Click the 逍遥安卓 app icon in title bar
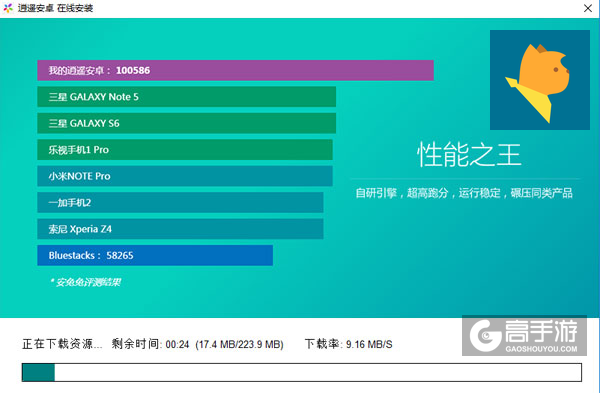The width and height of the screenshot is (600, 393). pos(8,8)
